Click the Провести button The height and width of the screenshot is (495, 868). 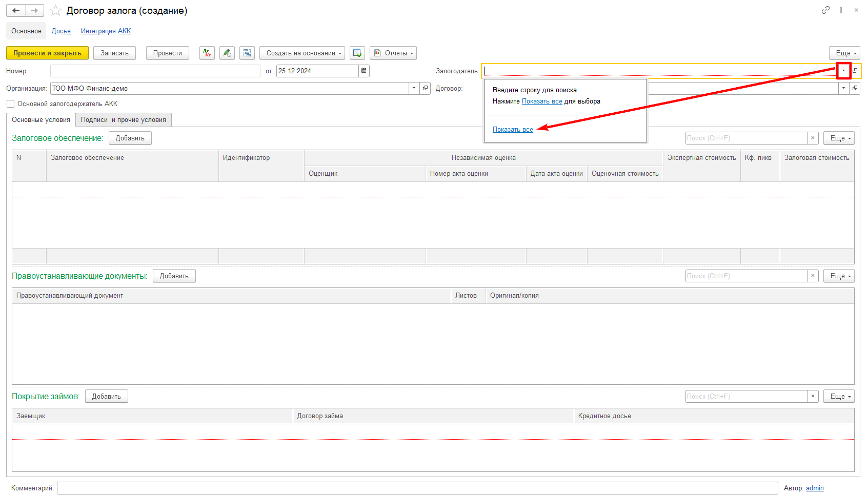tap(168, 53)
